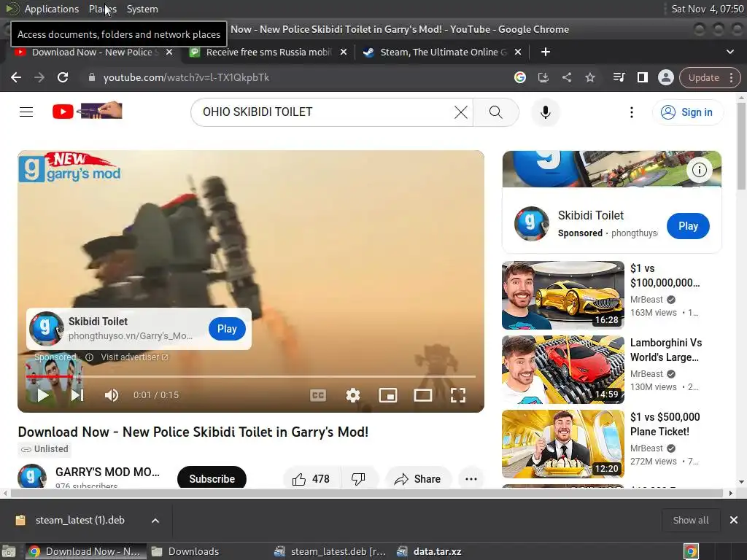Dislike this video
747x560 pixels.
point(358,479)
